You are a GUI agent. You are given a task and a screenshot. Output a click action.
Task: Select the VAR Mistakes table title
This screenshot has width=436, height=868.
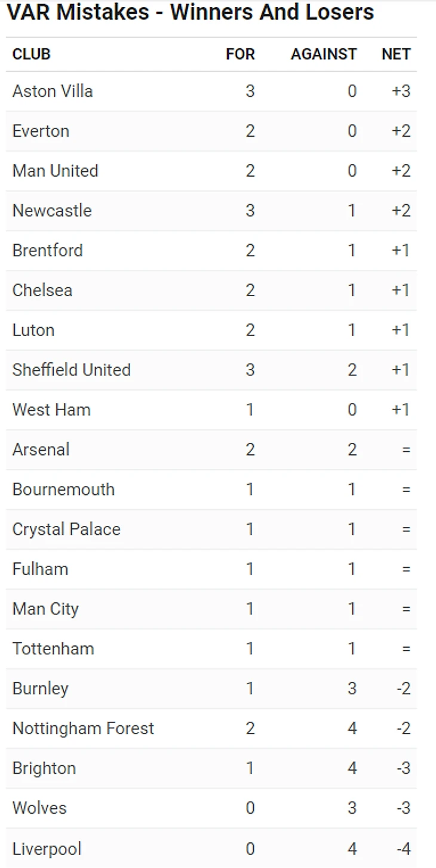[191, 12]
